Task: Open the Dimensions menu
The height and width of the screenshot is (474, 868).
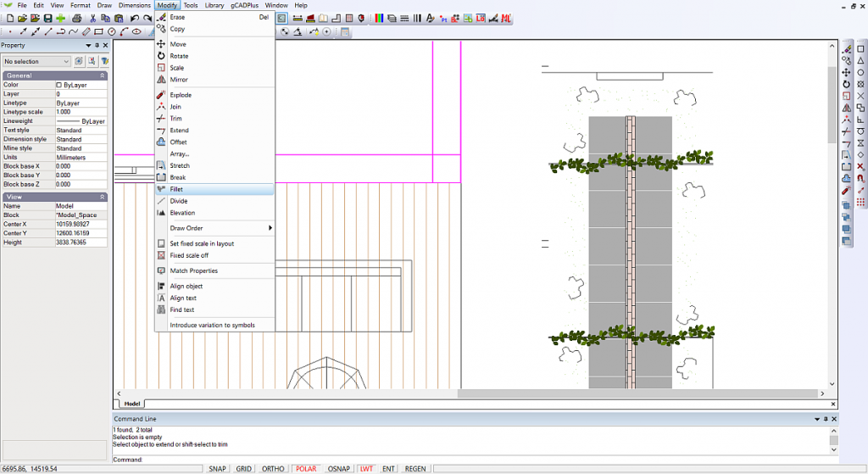Action: click(135, 6)
